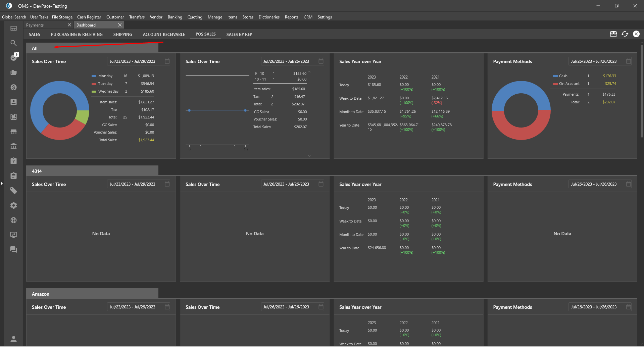Expand the left sidebar with the arrow
This screenshot has width=644, height=347.
2,183
